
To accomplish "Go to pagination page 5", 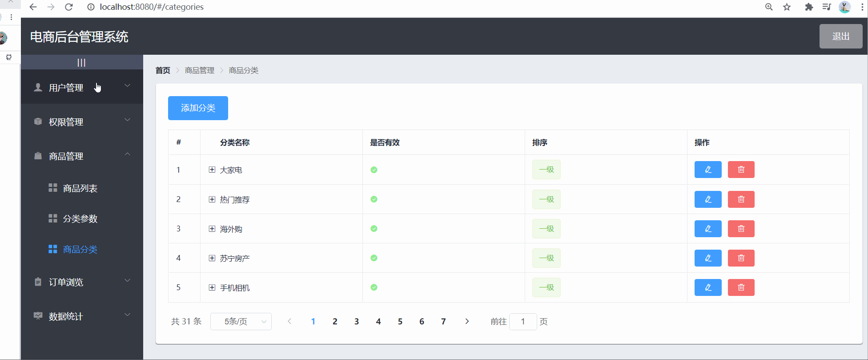I will pos(400,321).
